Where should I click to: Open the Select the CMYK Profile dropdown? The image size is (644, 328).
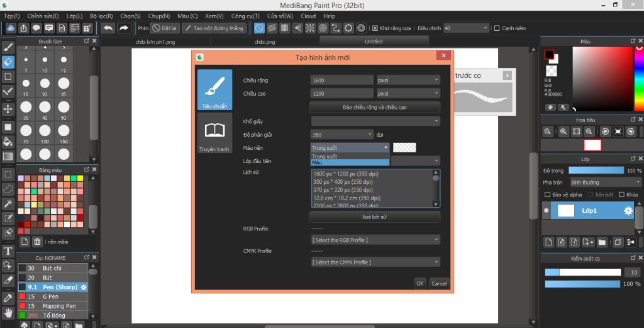[375, 262]
